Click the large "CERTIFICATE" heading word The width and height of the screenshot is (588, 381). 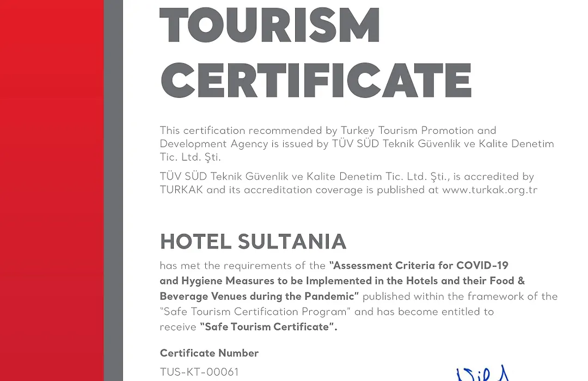[x=316, y=80]
